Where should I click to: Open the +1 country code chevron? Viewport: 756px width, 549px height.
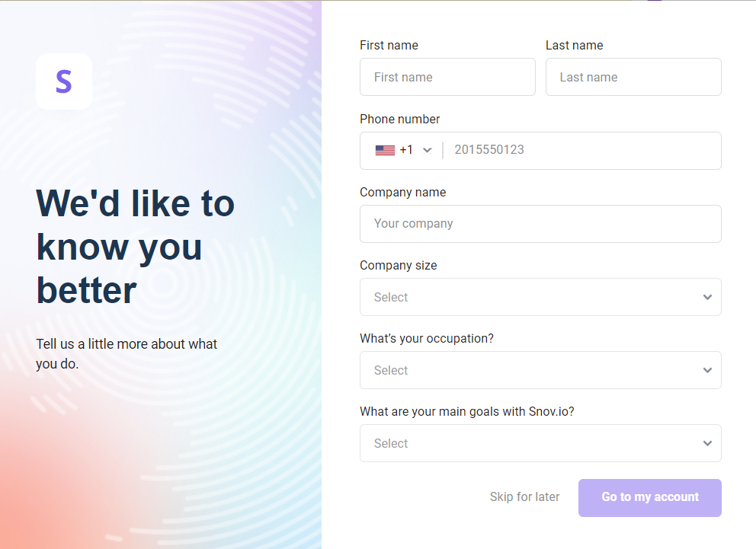428,150
